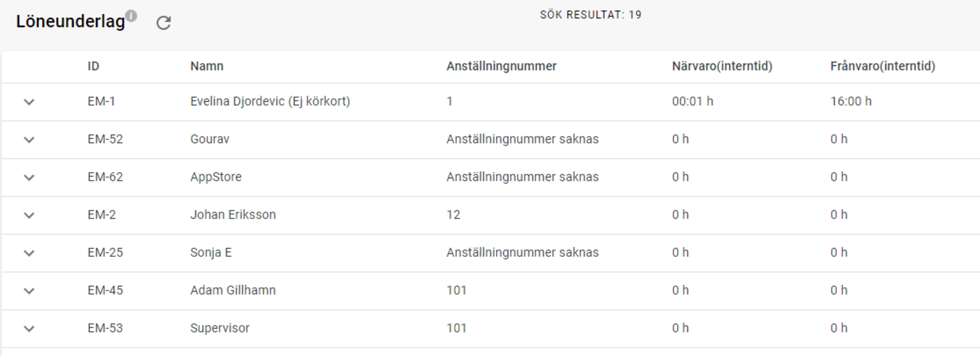Click the EM-53 ID cell
The image size is (980, 356).
point(105,328)
